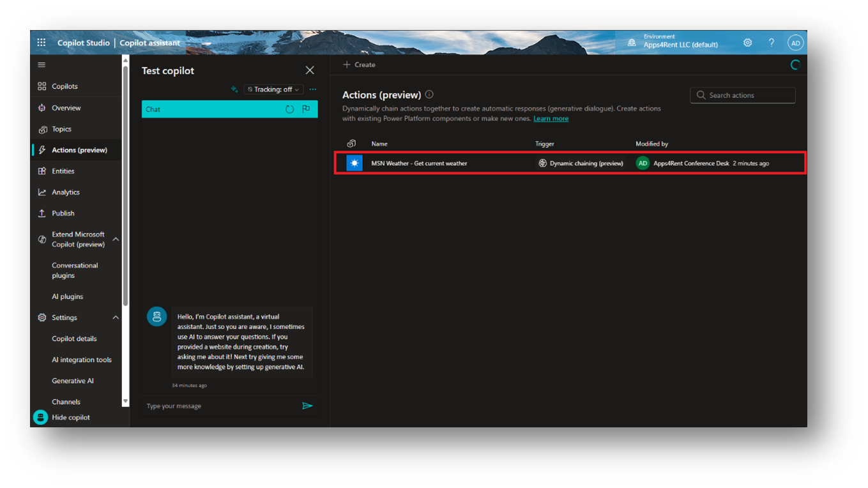868x488 pixels.
Task: Click the help question mark icon
Action: click(x=771, y=42)
